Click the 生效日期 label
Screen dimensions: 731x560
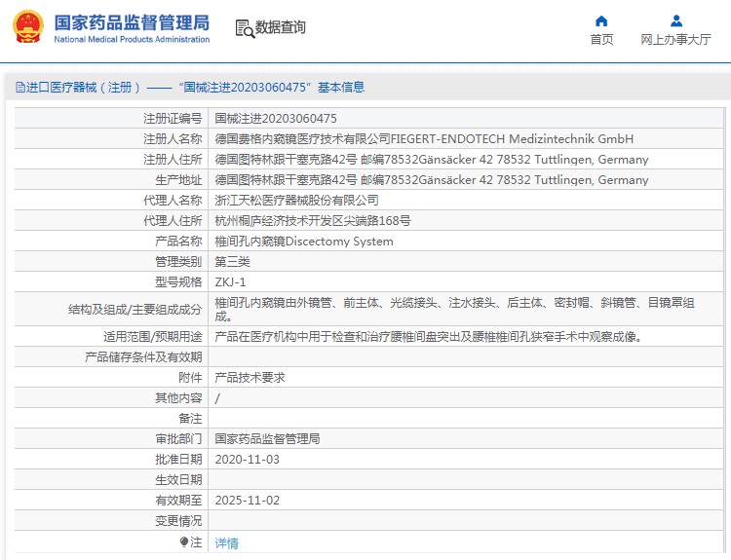point(178,480)
